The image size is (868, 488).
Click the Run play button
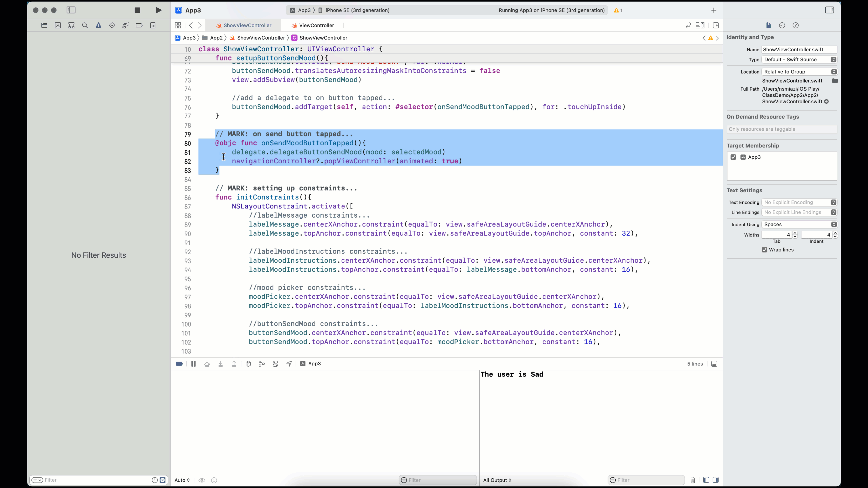pyautogui.click(x=158, y=10)
